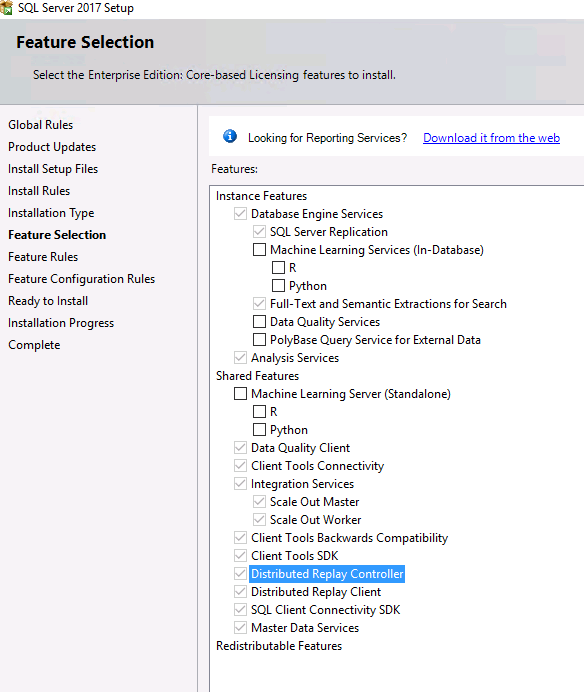Select the Database Engine Services label

coord(317,214)
